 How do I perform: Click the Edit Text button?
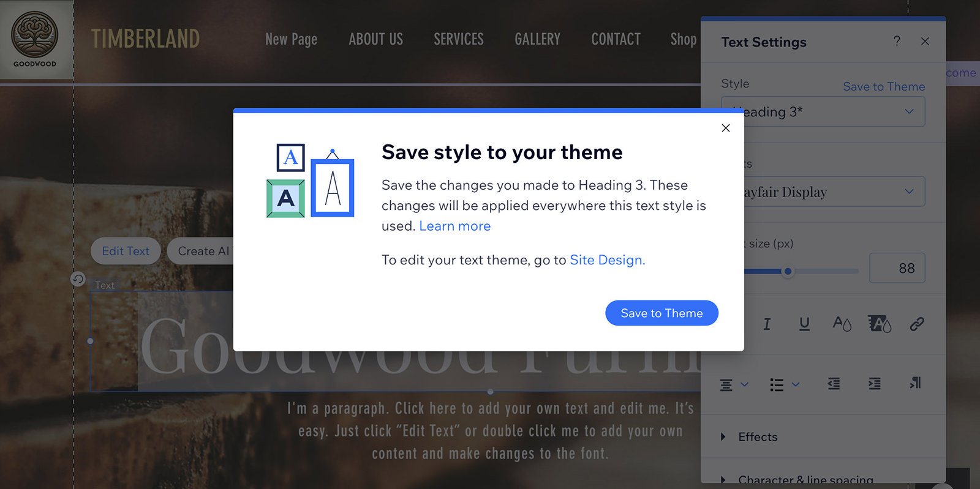(126, 251)
